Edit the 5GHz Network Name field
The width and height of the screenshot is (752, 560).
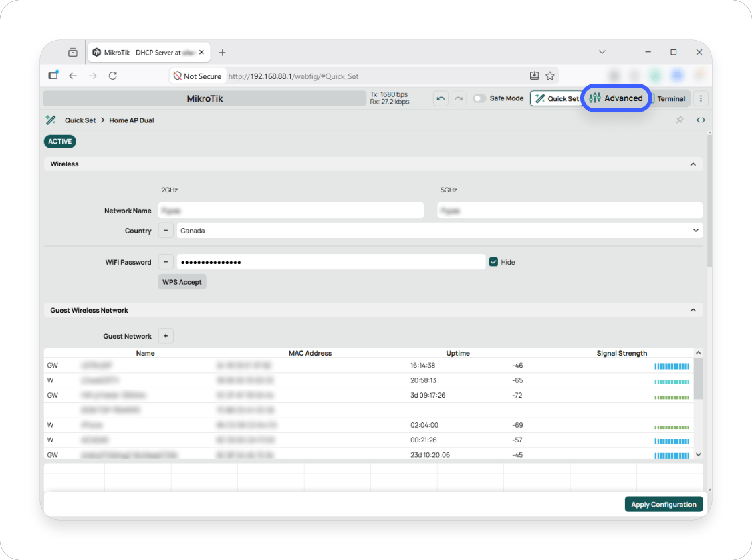[570, 211]
